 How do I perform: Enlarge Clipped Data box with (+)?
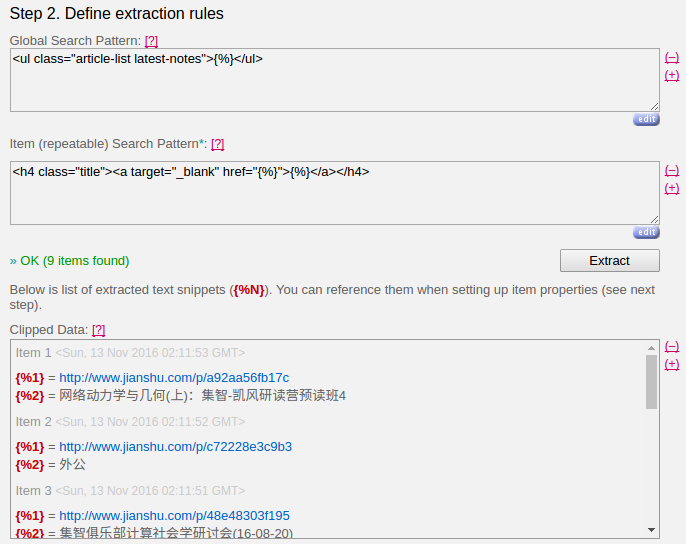point(672,364)
